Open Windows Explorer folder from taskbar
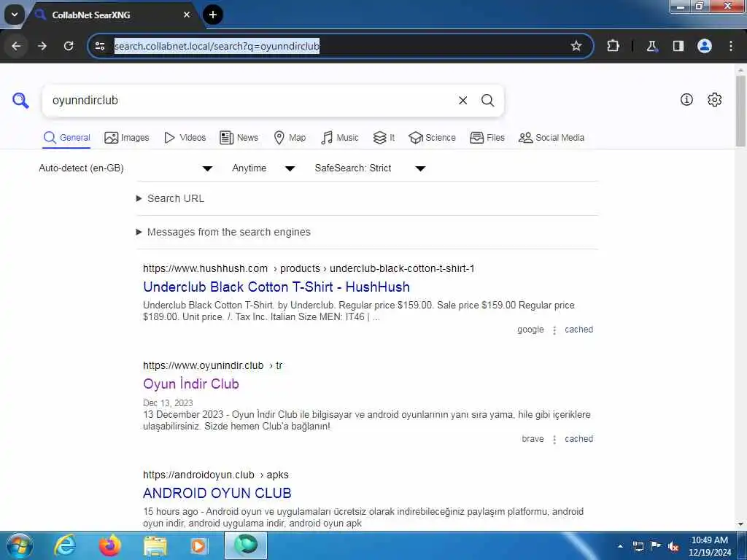This screenshot has height=560, width=747. click(x=155, y=545)
